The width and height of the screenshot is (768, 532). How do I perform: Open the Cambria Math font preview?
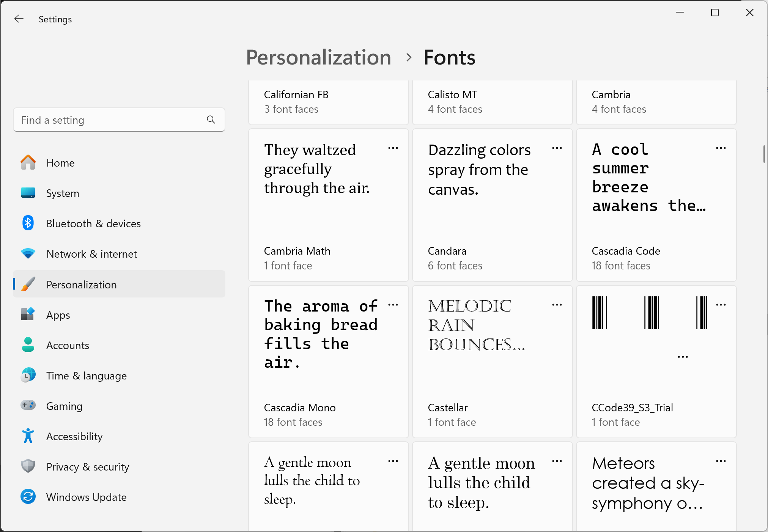pyautogui.click(x=329, y=205)
